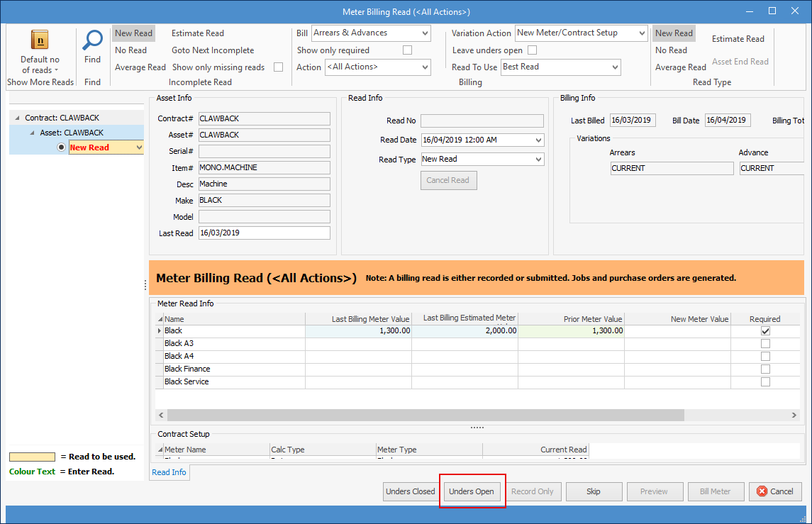Open the Variation Action dropdown
Image resolution: width=812 pixels, height=524 pixels.
click(x=642, y=33)
